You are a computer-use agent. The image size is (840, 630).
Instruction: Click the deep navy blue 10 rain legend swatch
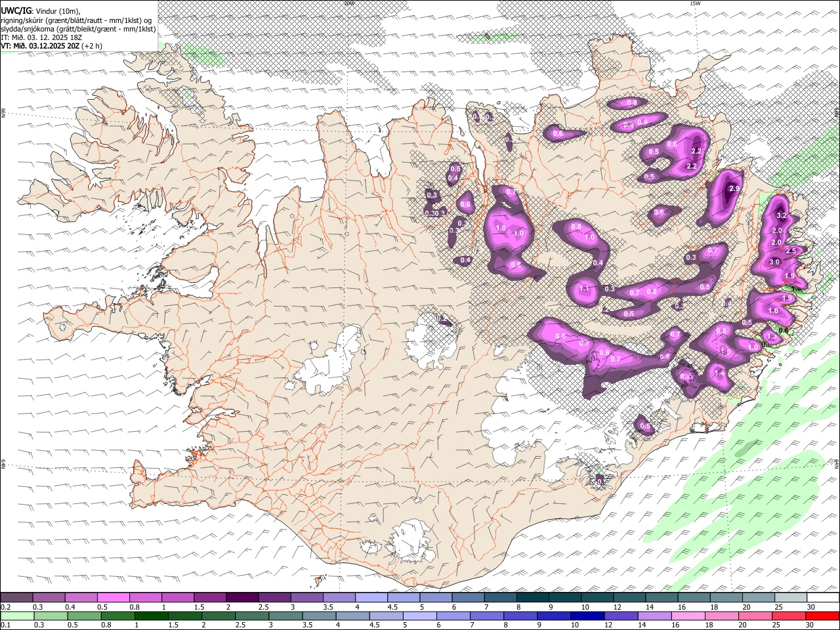pos(587,616)
